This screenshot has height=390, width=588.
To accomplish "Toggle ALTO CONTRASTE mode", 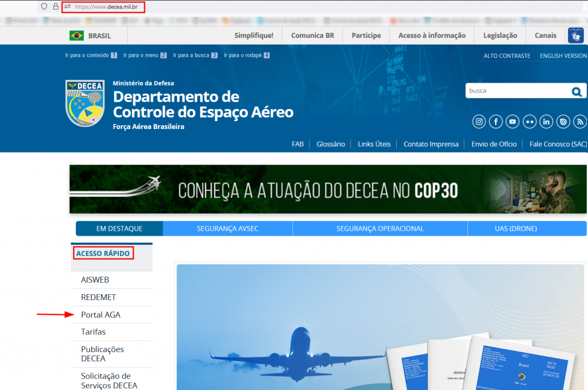I will tap(506, 56).
